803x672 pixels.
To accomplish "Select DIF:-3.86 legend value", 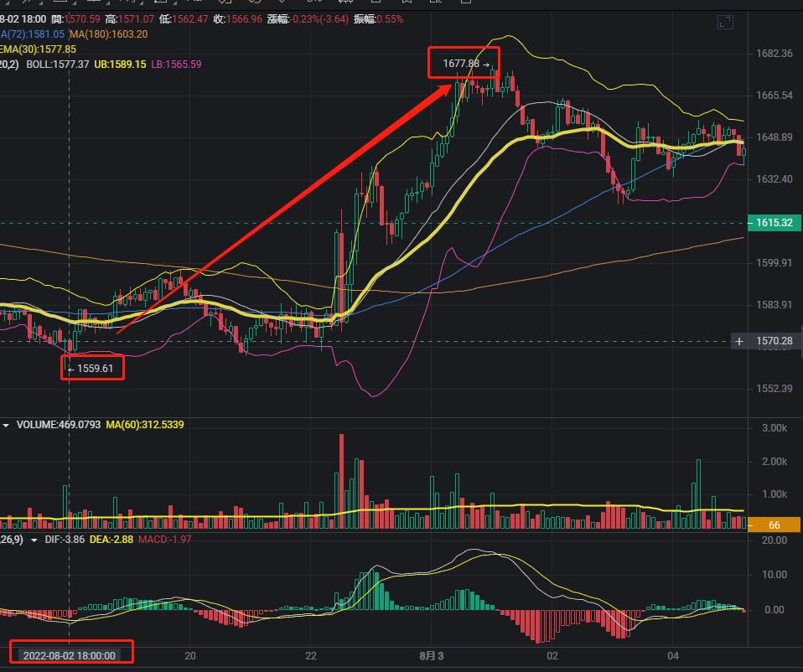I will tap(65, 540).
